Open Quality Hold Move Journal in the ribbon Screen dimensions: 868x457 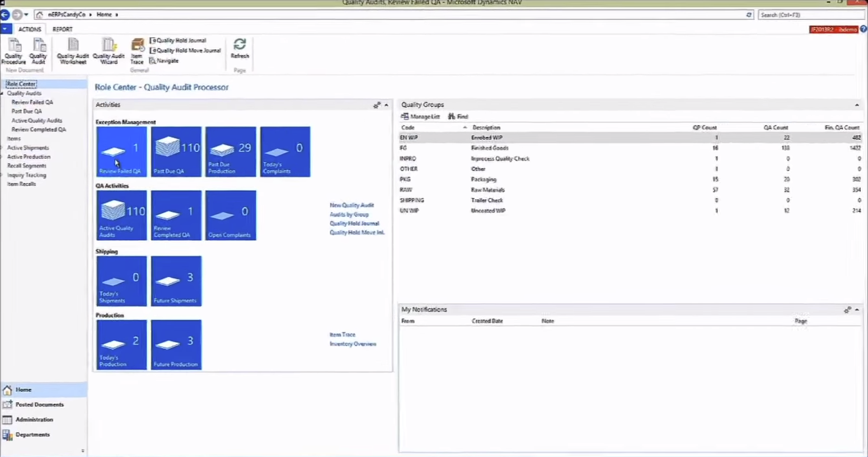coord(185,50)
